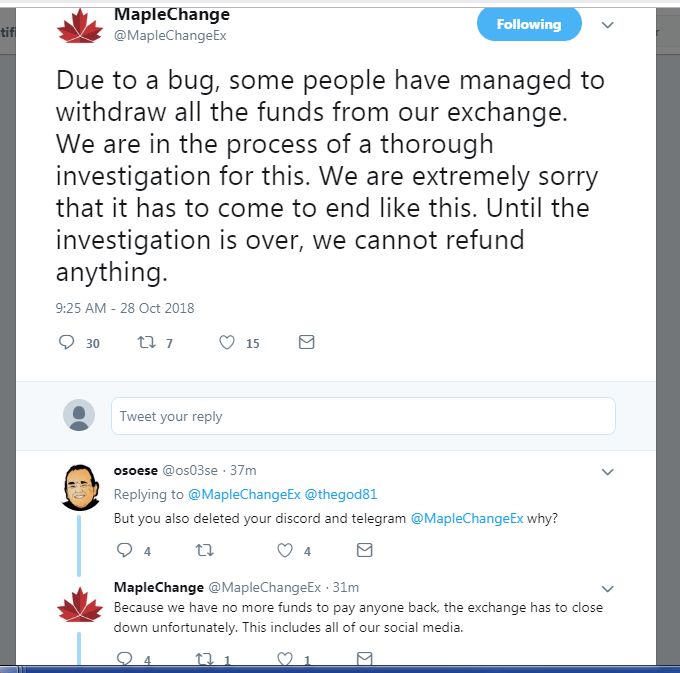Toggle the Following button for MapleChange

[x=528, y=24]
